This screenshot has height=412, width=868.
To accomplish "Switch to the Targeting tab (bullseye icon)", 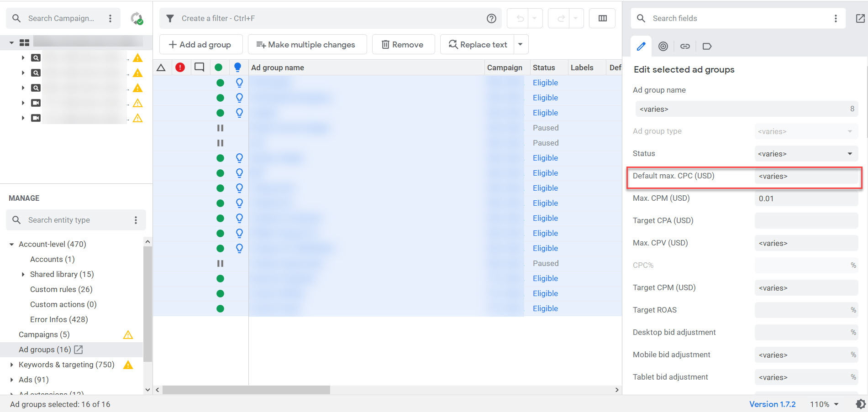I will tap(663, 46).
